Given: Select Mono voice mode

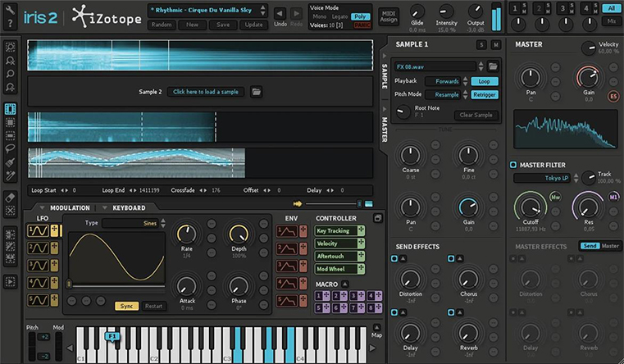Looking at the screenshot, I should (x=320, y=16).
